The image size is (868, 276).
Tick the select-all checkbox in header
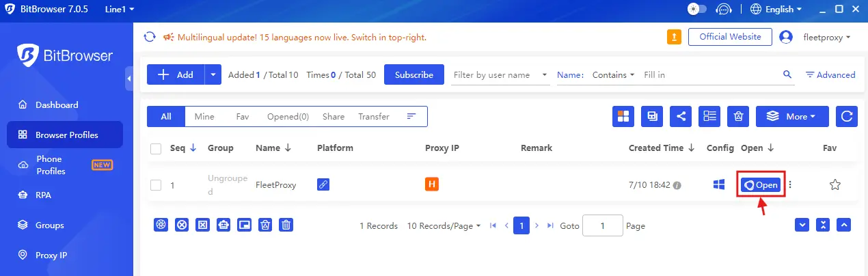click(x=156, y=148)
